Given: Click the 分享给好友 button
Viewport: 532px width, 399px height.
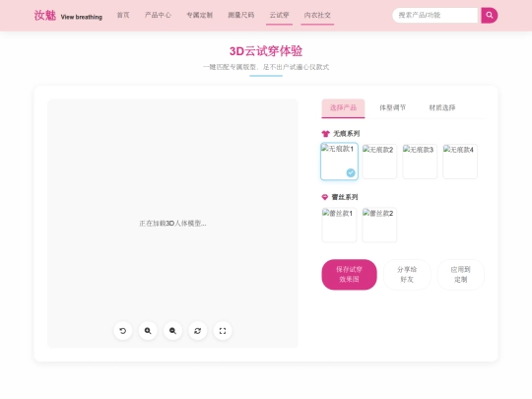Looking at the screenshot, I should (x=407, y=275).
